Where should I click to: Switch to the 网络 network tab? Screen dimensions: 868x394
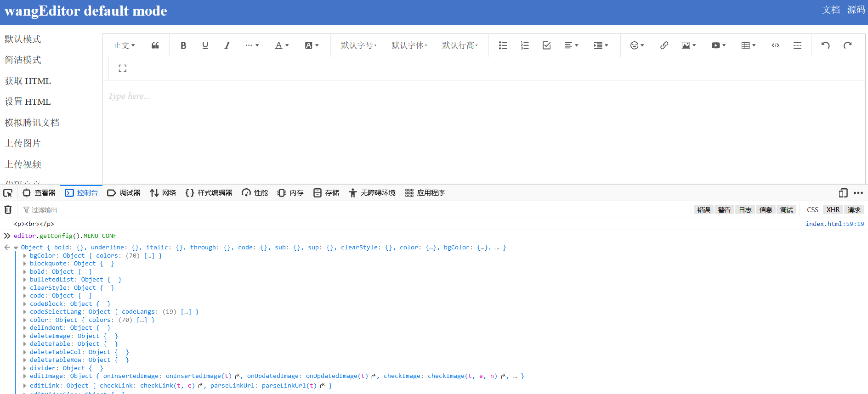(163, 193)
